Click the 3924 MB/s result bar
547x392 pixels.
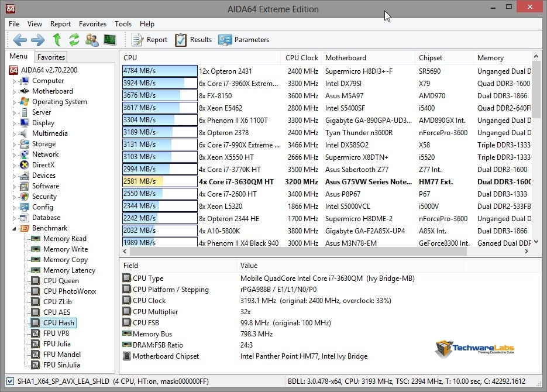160,83
